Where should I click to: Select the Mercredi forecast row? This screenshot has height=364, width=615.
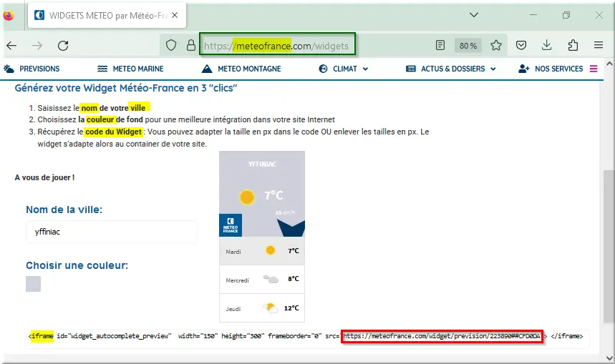click(x=262, y=280)
